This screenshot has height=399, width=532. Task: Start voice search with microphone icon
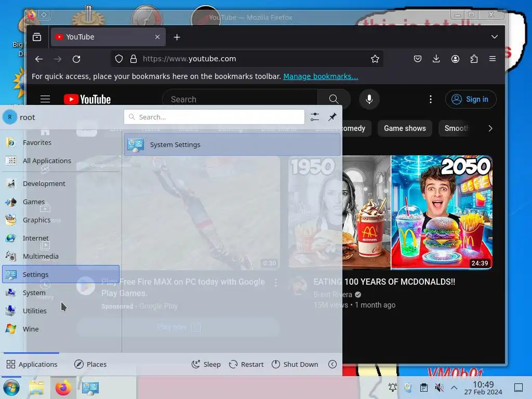tap(369, 99)
